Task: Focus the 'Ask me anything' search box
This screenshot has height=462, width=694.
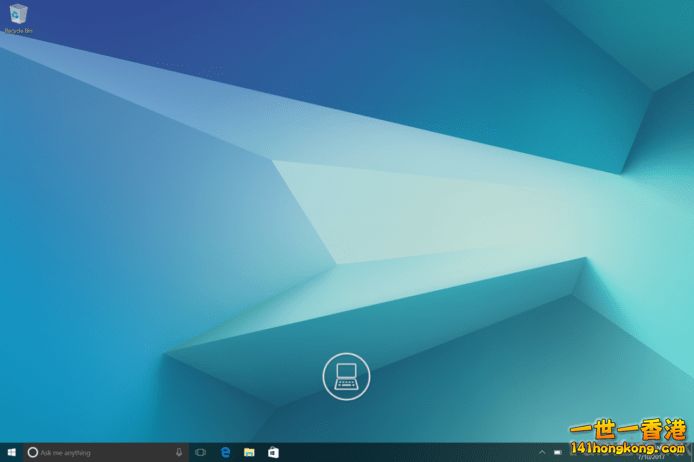Action: coord(106,452)
